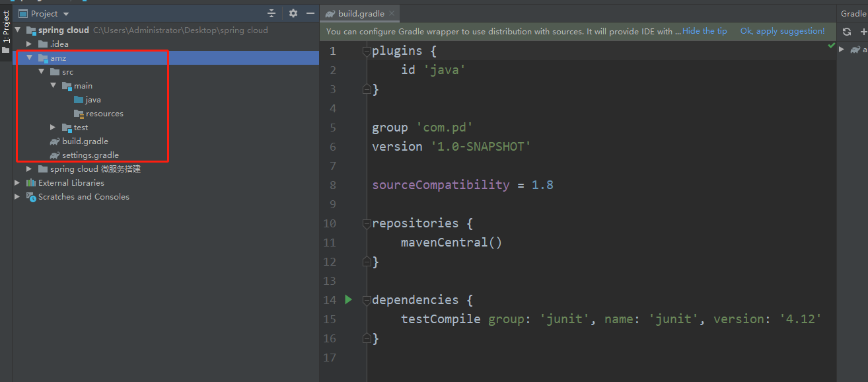Click the 'java' plugin id string

click(x=444, y=70)
